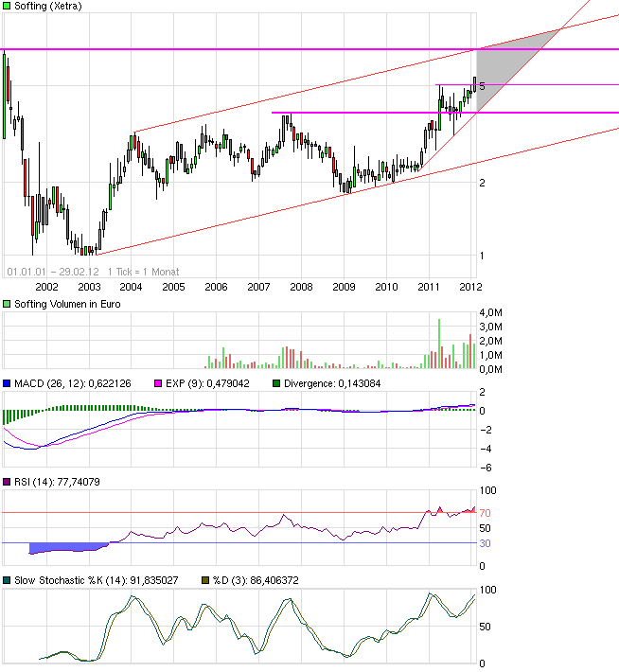This screenshot has width=619, height=672.
Task: Click the 2002 label on the time axis
Action: point(46,287)
